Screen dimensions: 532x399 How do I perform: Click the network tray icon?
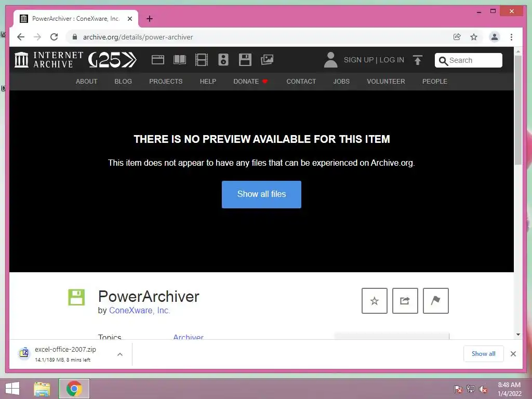click(471, 389)
